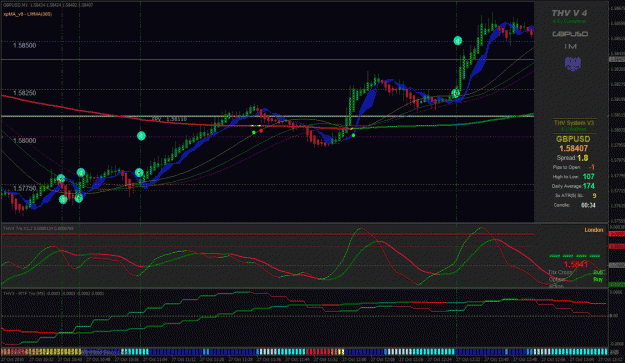Click the green dot beside the red dot
Image resolution: width=625 pixels, height=363 pixels.
pos(254,132)
